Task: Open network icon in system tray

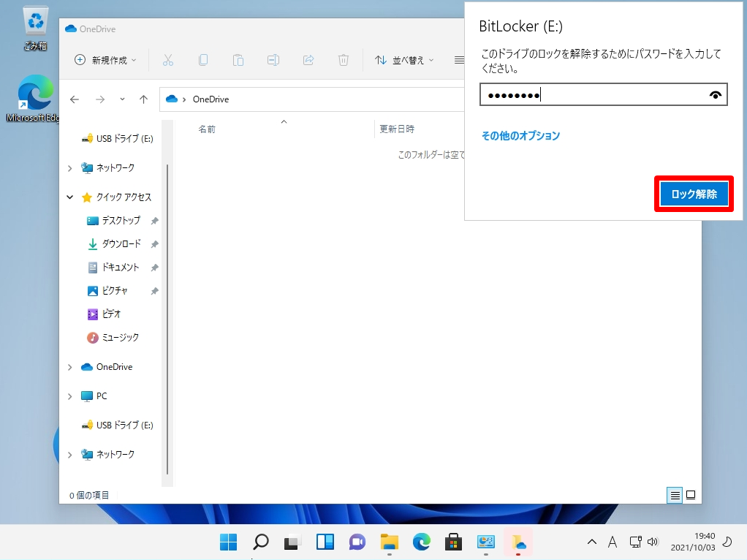Action: pos(635,542)
